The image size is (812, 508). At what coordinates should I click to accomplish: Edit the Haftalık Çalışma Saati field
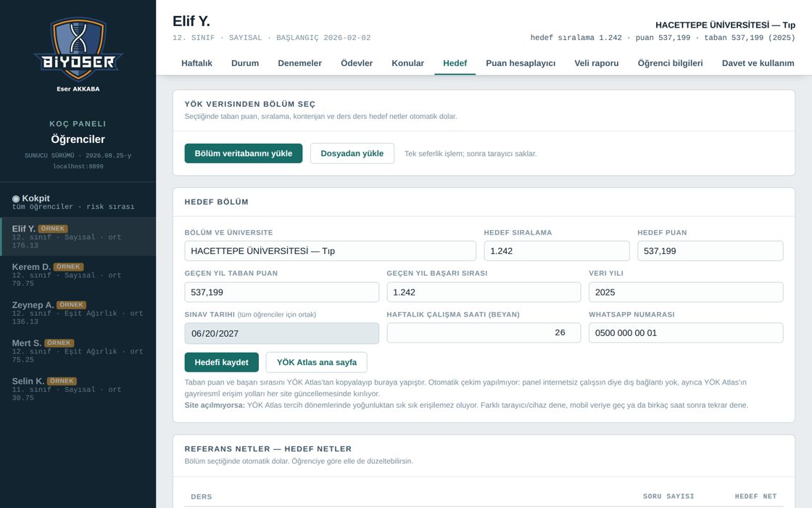484,333
